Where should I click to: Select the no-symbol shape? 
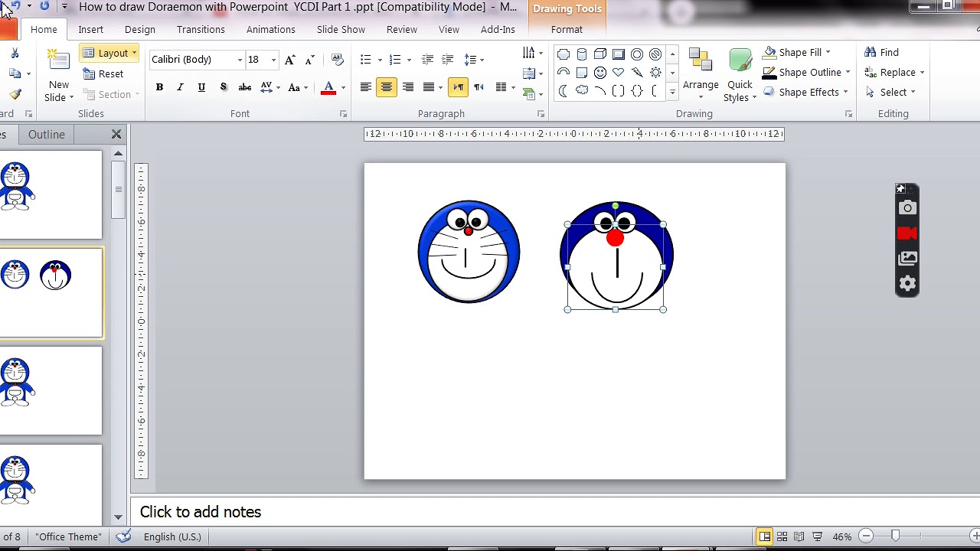click(655, 54)
